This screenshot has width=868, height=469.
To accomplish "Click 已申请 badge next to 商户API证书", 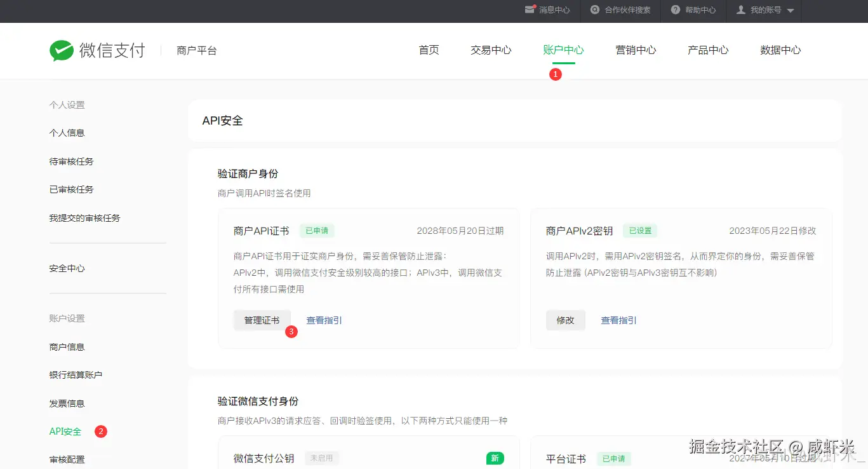I will coord(317,231).
